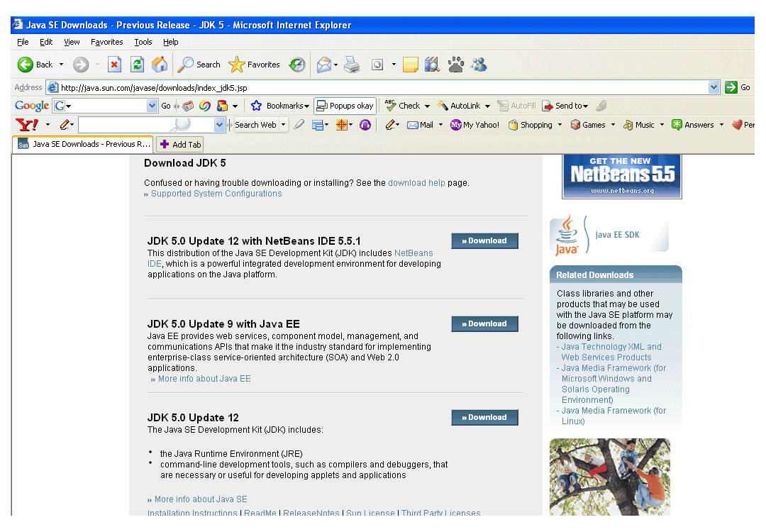Click the Stop loading red X icon
The height and width of the screenshot is (532, 766).
coord(114,65)
